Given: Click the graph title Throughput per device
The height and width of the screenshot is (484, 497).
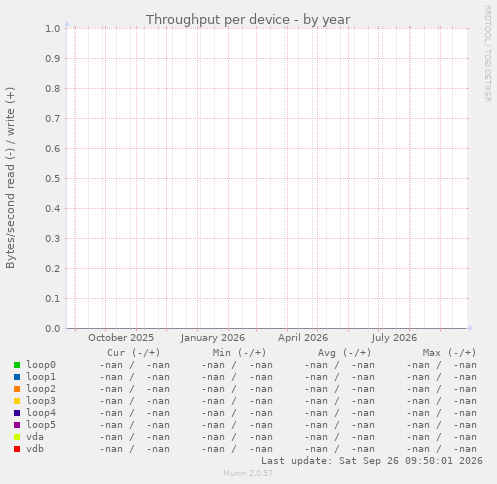Looking at the screenshot, I should click(x=248, y=20).
